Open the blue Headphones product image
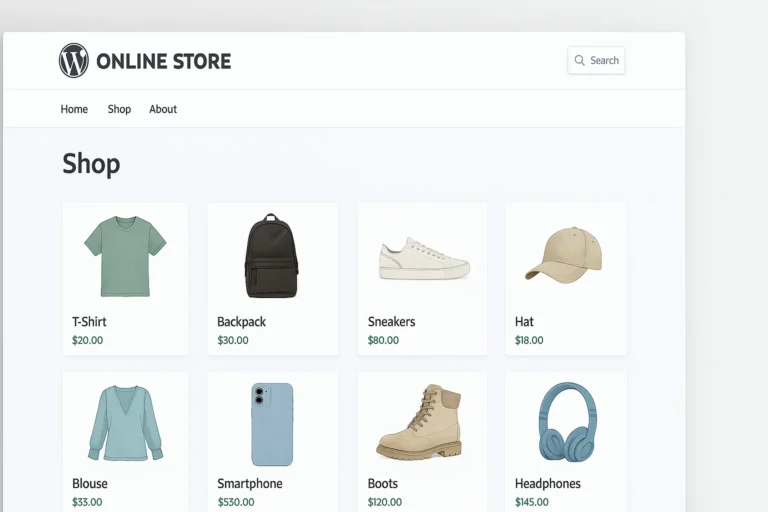This screenshot has width=768, height=512. (566, 423)
